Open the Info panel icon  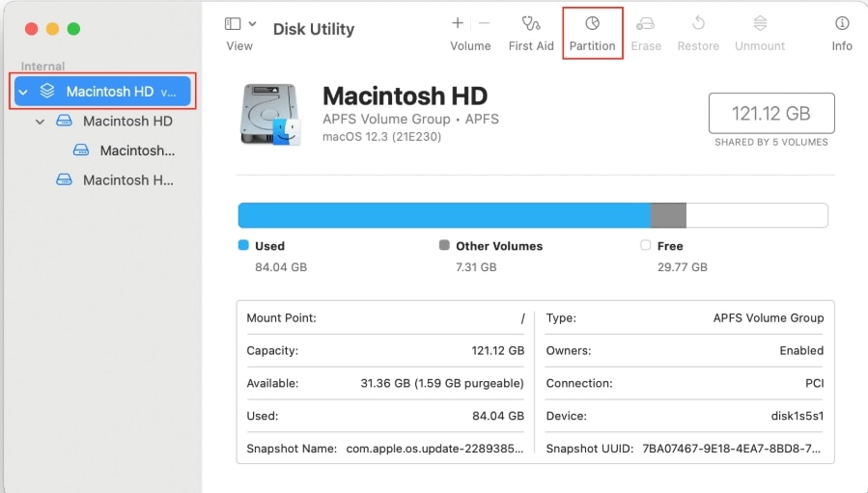pyautogui.click(x=842, y=23)
